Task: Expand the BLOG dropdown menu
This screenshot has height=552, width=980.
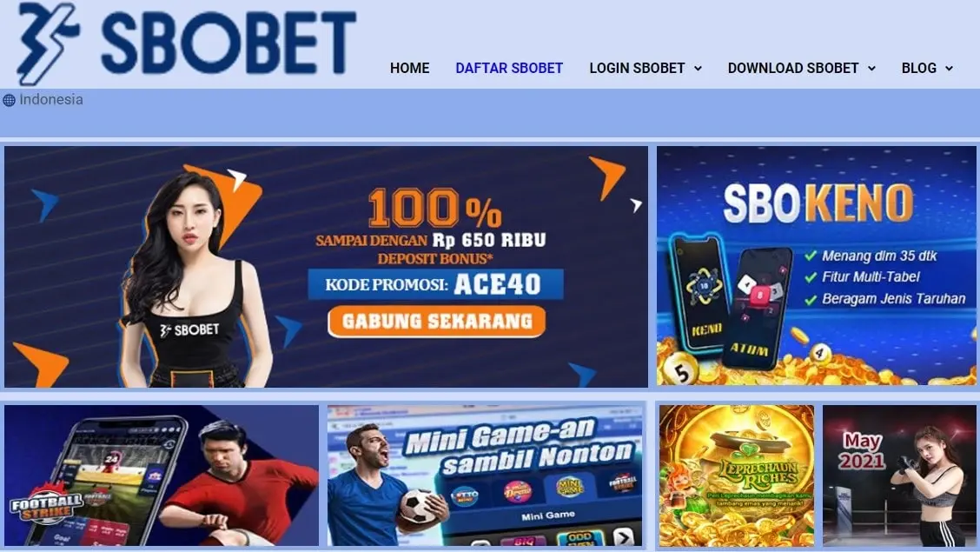Action: pyautogui.click(x=927, y=68)
